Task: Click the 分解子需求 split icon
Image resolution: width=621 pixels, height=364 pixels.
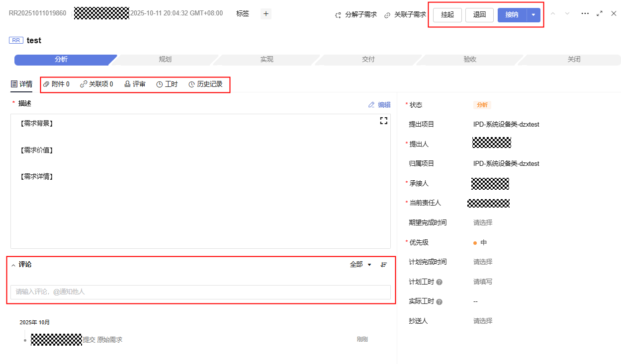Action: pos(338,15)
